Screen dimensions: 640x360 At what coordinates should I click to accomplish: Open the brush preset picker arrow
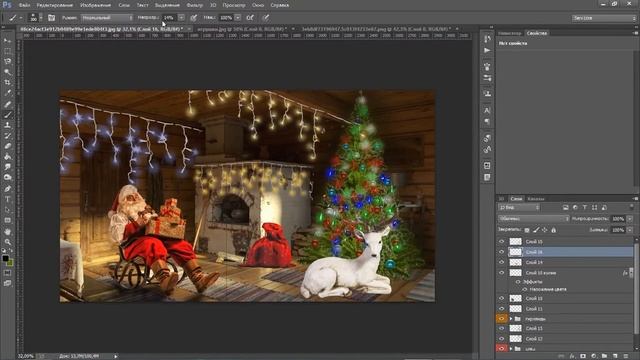coord(40,18)
